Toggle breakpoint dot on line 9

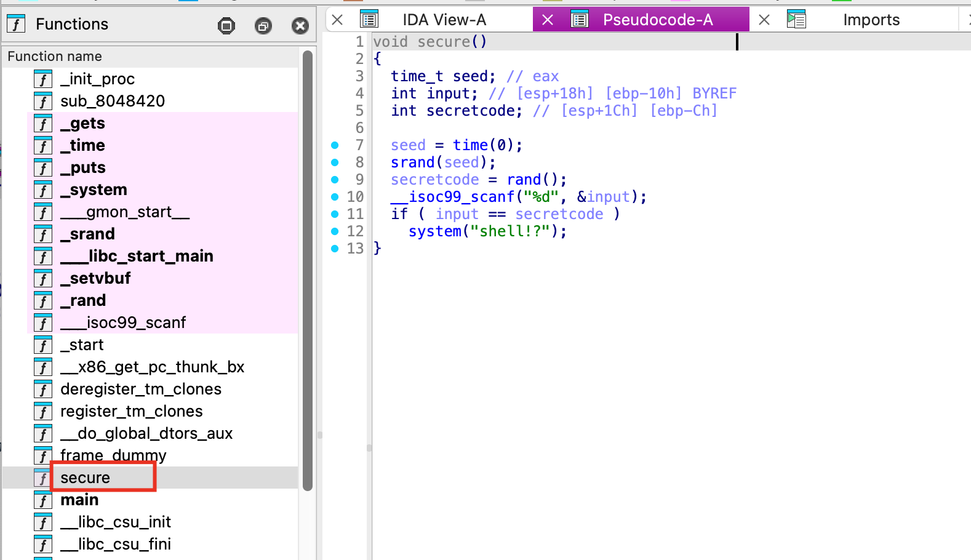[x=335, y=180]
